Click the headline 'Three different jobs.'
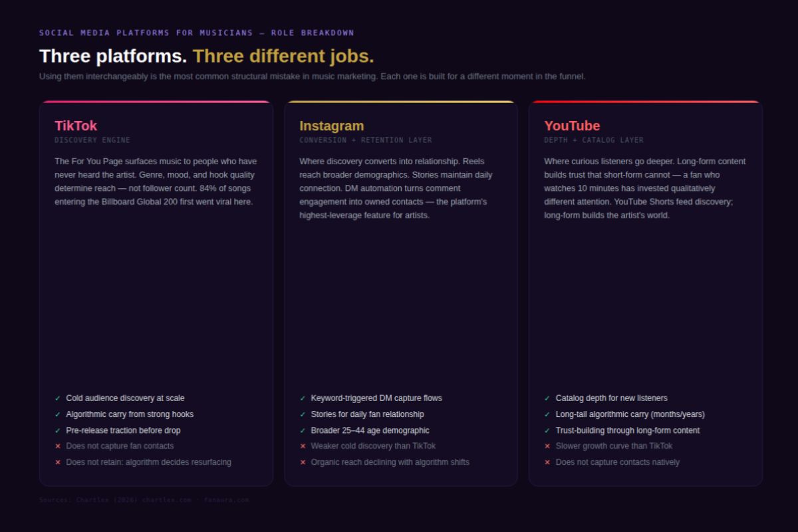The width and height of the screenshot is (798, 532). pos(283,56)
